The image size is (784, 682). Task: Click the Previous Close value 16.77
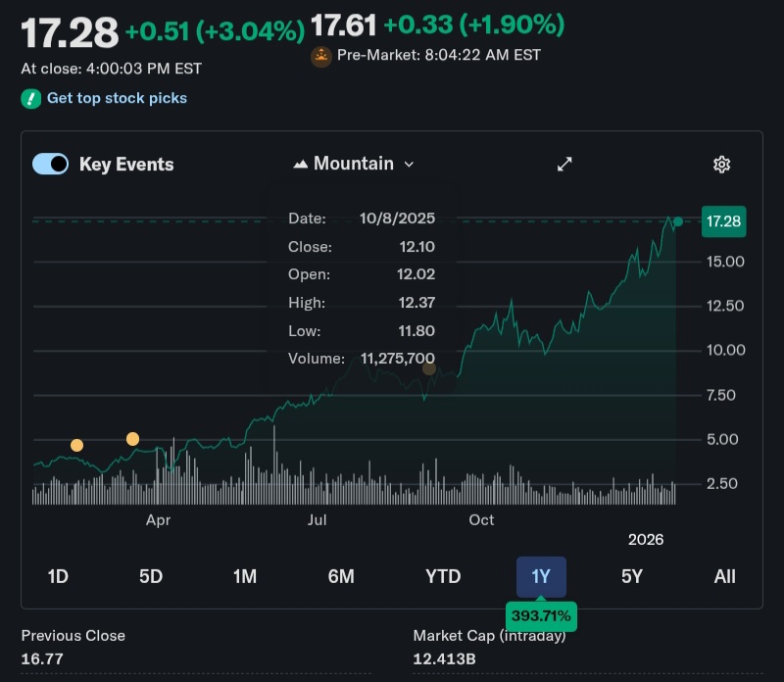click(42, 659)
